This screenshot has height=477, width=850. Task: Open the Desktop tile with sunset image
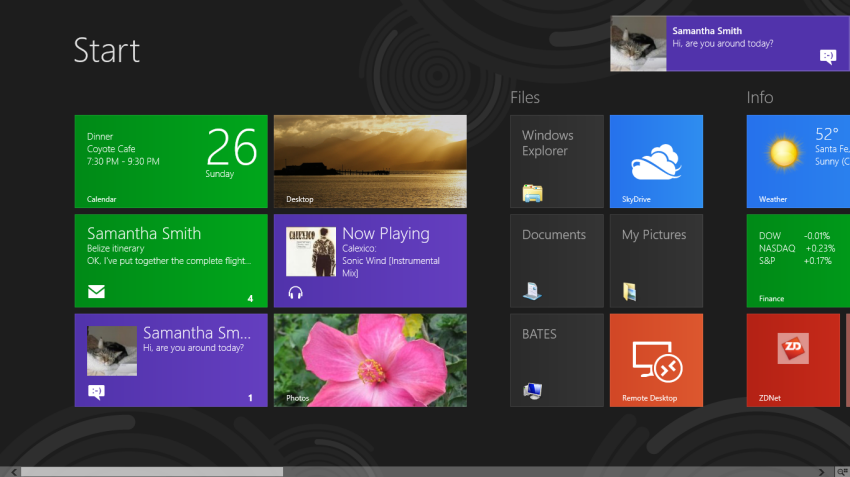[x=370, y=161]
